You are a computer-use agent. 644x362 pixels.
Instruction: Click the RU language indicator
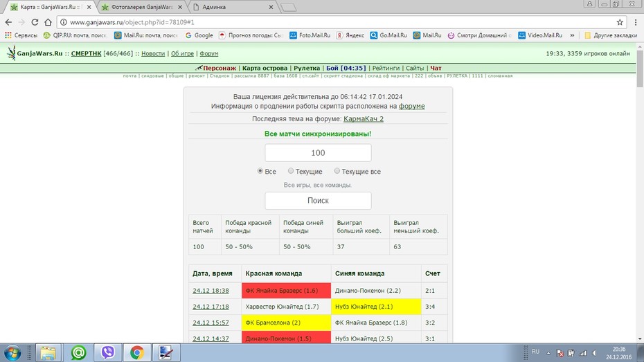[x=535, y=352]
